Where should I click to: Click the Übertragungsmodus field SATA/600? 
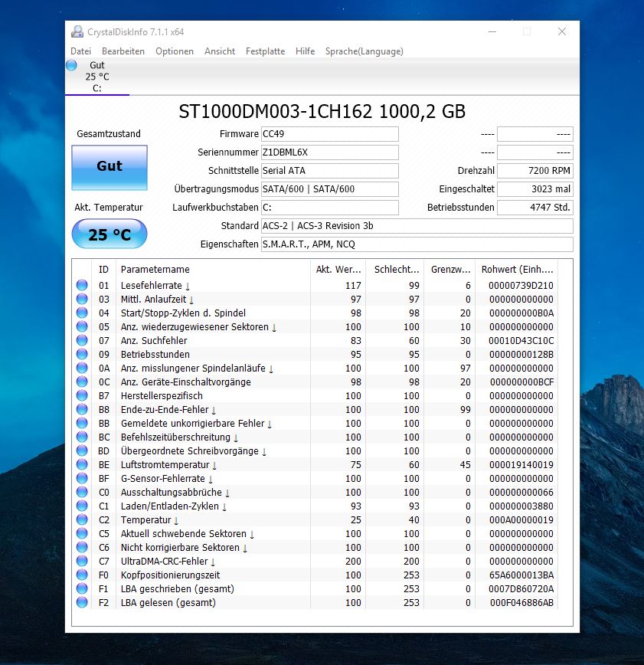[330, 189]
